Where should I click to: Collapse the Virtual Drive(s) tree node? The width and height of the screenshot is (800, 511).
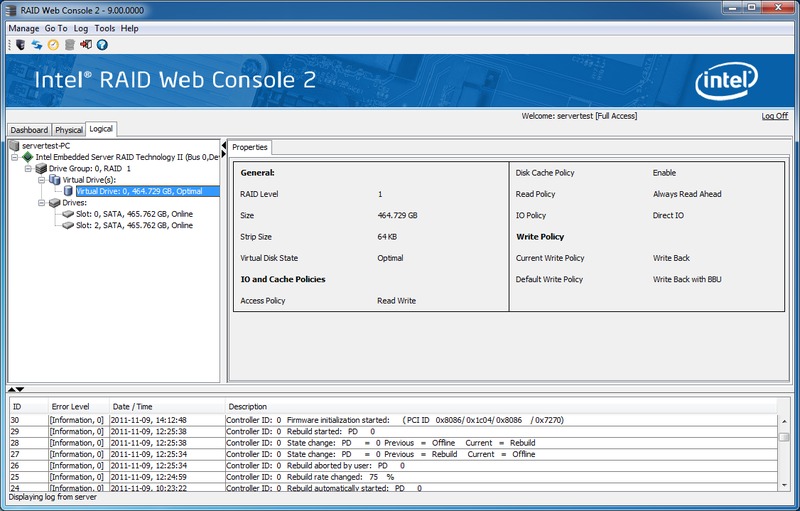tap(41, 180)
